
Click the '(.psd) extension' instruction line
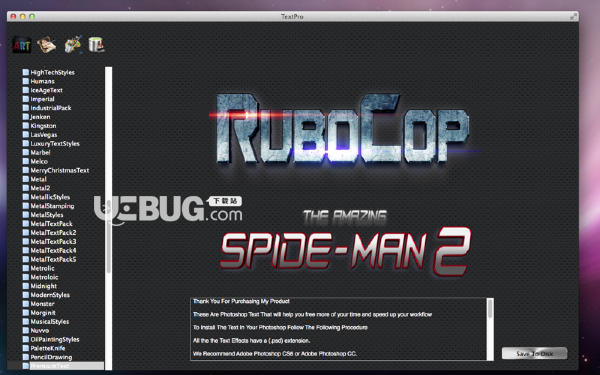(251, 341)
